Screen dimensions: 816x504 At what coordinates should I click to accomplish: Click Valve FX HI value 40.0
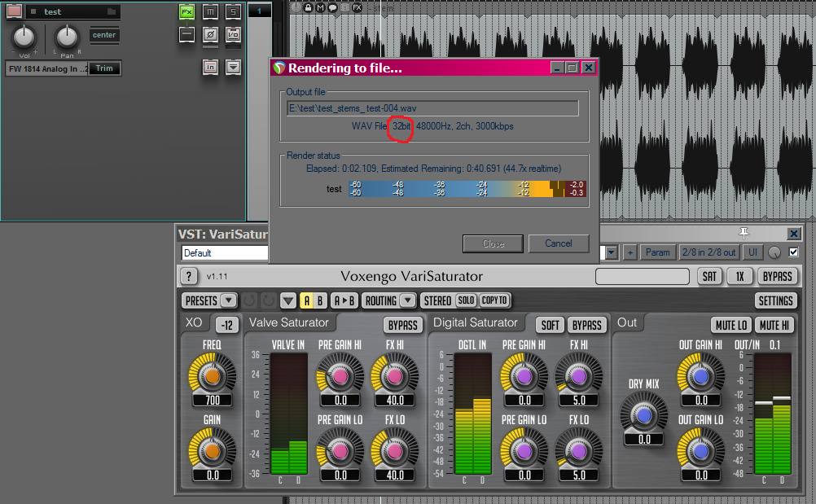pos(395,401)
